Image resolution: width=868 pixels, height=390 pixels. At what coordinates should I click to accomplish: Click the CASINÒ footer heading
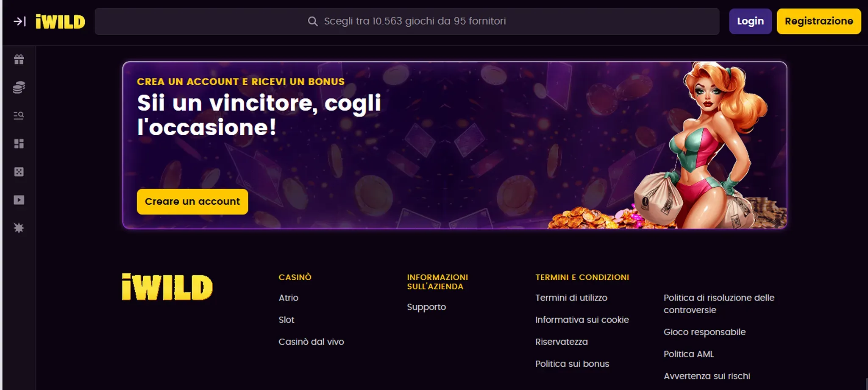[x=295, y=277]
